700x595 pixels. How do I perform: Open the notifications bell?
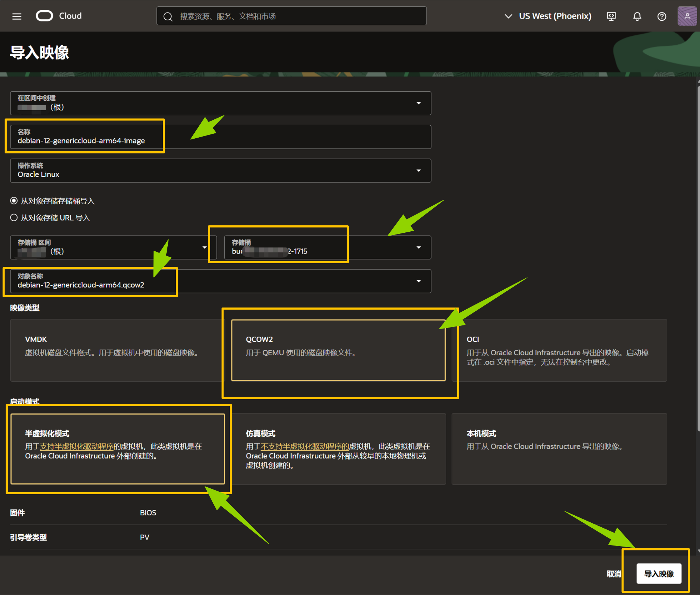(637, 16)
